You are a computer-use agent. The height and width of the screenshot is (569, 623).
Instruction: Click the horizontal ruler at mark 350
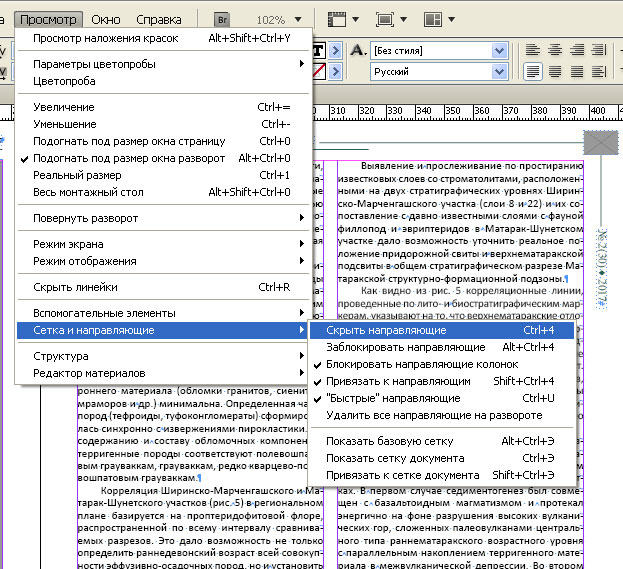[x=452, y=111]
